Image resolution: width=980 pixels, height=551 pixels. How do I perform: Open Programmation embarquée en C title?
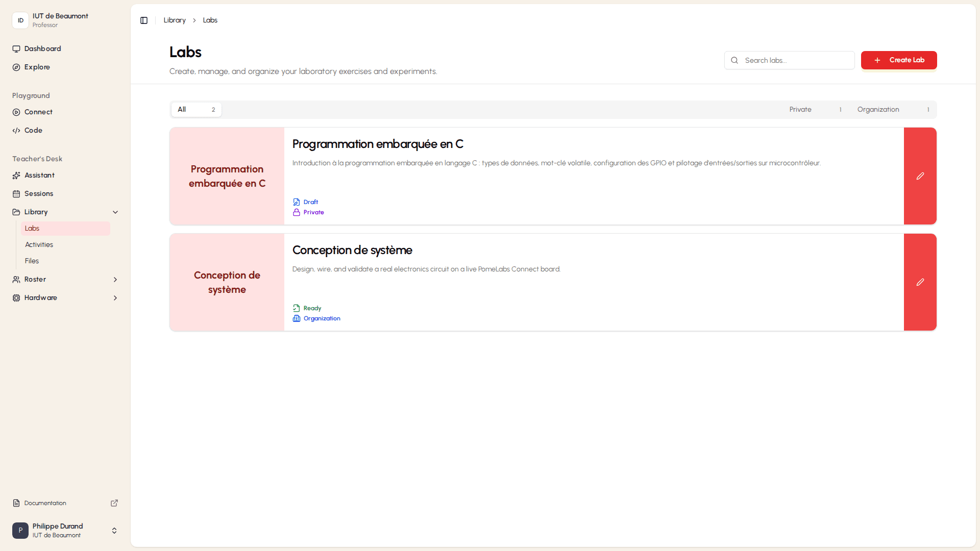pos(378,144)
